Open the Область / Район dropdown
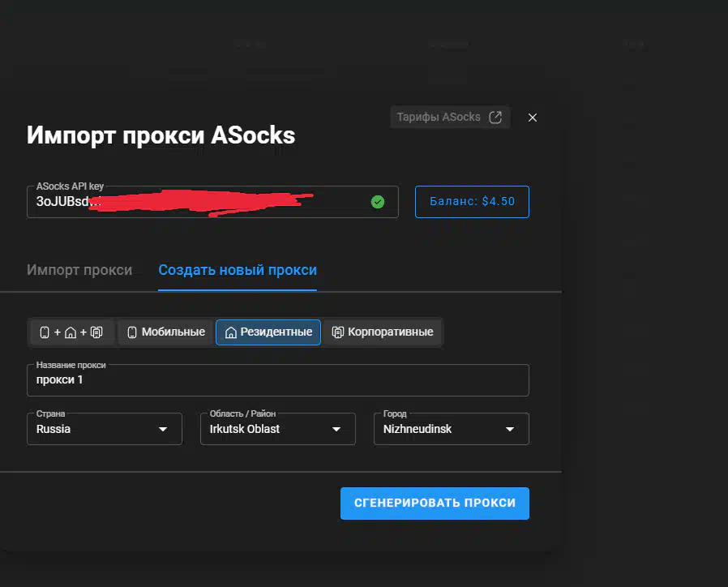The width and height of the screenshot is (728, 587). [x=277, y=429]
